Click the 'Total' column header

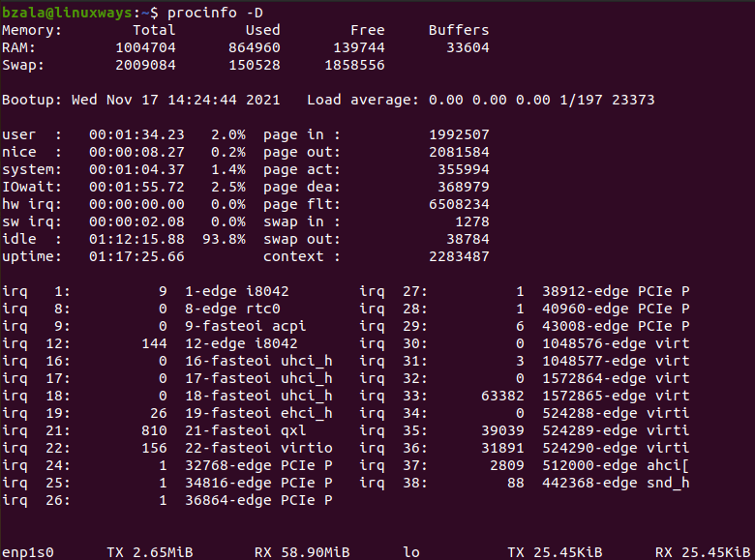[x=154, y=30]
